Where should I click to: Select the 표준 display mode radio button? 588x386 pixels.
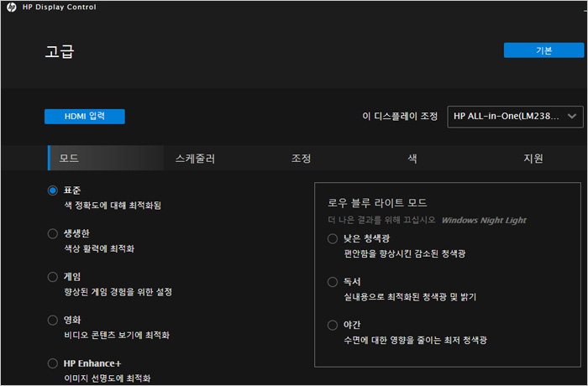[52, 190]
